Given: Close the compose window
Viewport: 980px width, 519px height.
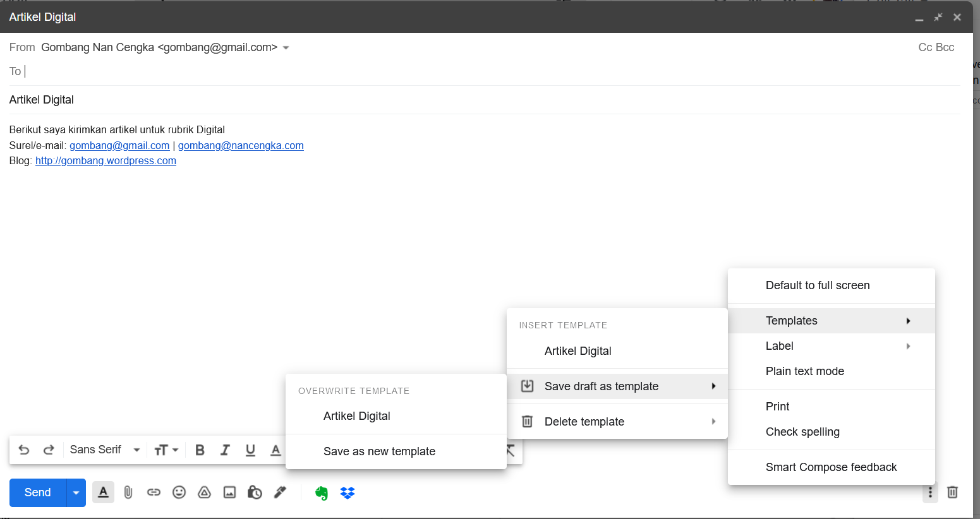Looking at the screenshot, I should pos(957,17).
